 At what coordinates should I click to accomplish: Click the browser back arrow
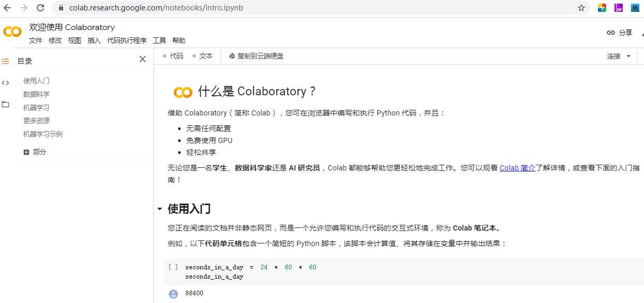point(7,8)
